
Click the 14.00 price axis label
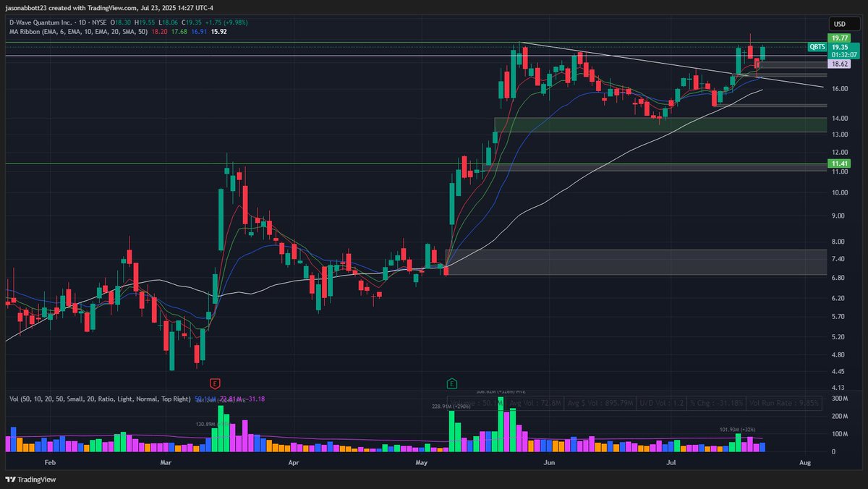(x=840, y=118)
